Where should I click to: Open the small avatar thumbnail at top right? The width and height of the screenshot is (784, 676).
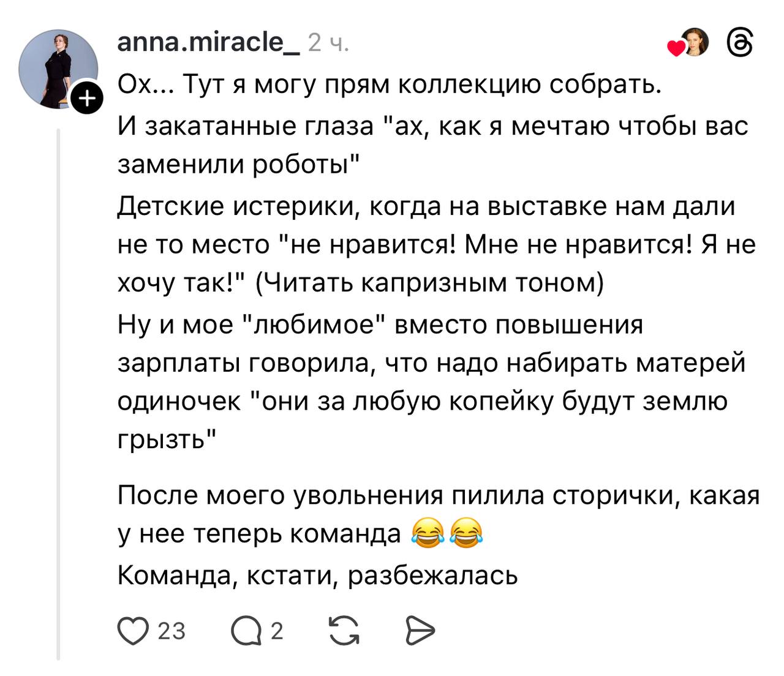(695, 43)
